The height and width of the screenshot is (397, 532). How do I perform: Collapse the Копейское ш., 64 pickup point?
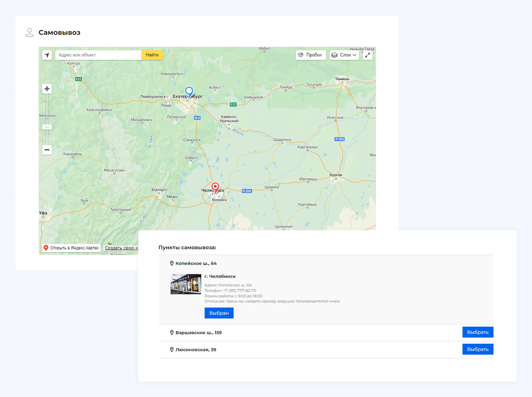196,263
